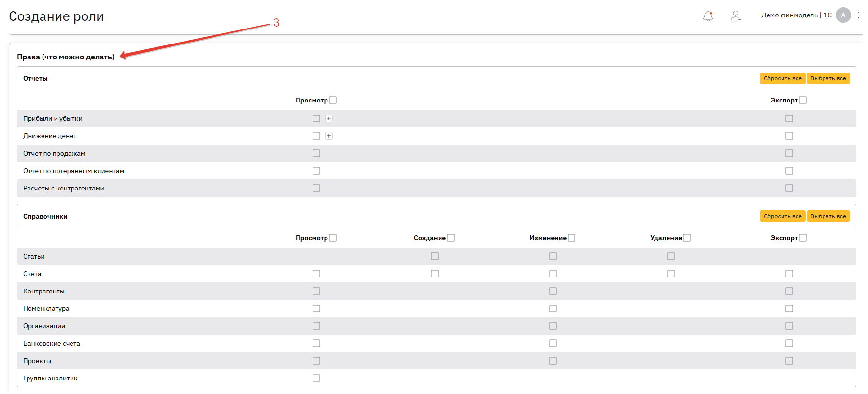Click Сбросить все in Справочники section
This screenshot has width=868, height=394.
click(x=783, y=216)
